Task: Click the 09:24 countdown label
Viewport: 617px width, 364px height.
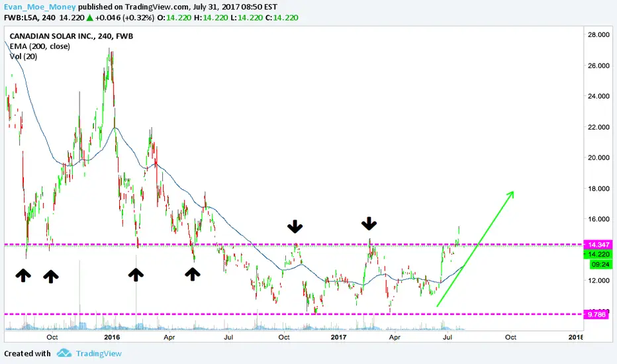Action: click(x=600, y=265)
